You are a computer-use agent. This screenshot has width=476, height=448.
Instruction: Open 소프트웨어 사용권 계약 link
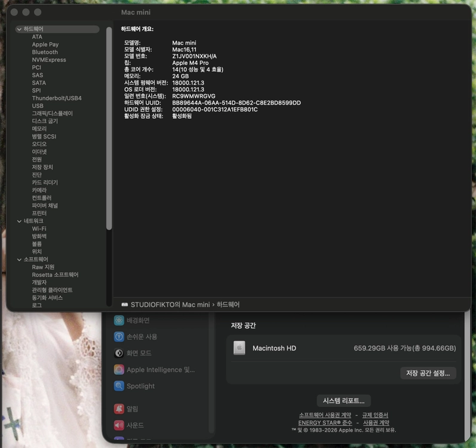tap(325, 415)
